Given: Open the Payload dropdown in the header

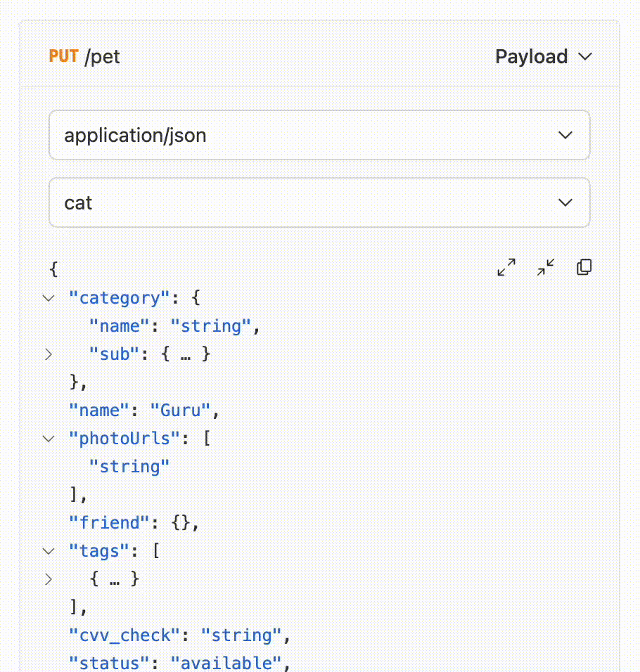Looking at the screenshot, I should click(x=544, y=56).
